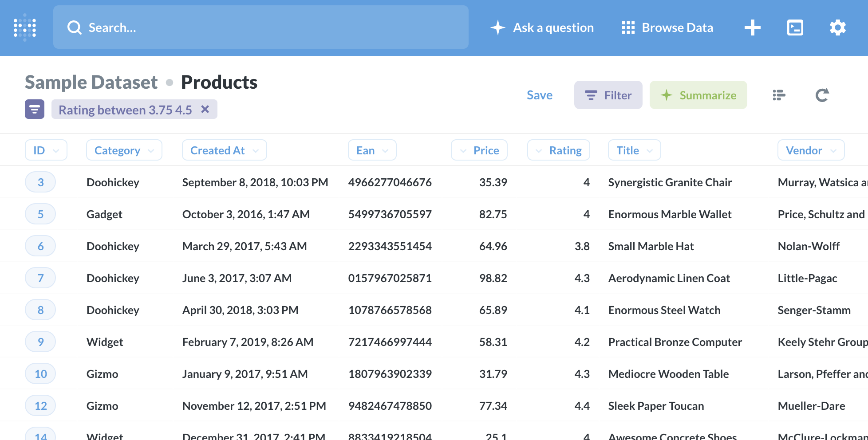Go to Sample Dataset breadcrumb
Viewport: 868px width, 440px height.
point(91,82)
